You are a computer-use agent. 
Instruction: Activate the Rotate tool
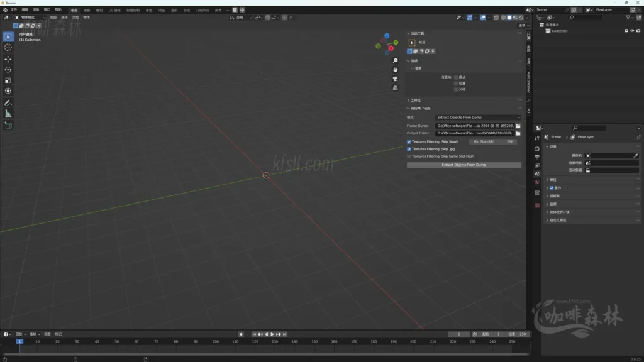8,69
